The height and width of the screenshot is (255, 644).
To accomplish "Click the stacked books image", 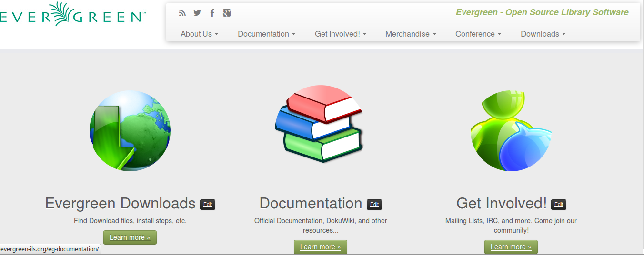I will tap(319, 124).
